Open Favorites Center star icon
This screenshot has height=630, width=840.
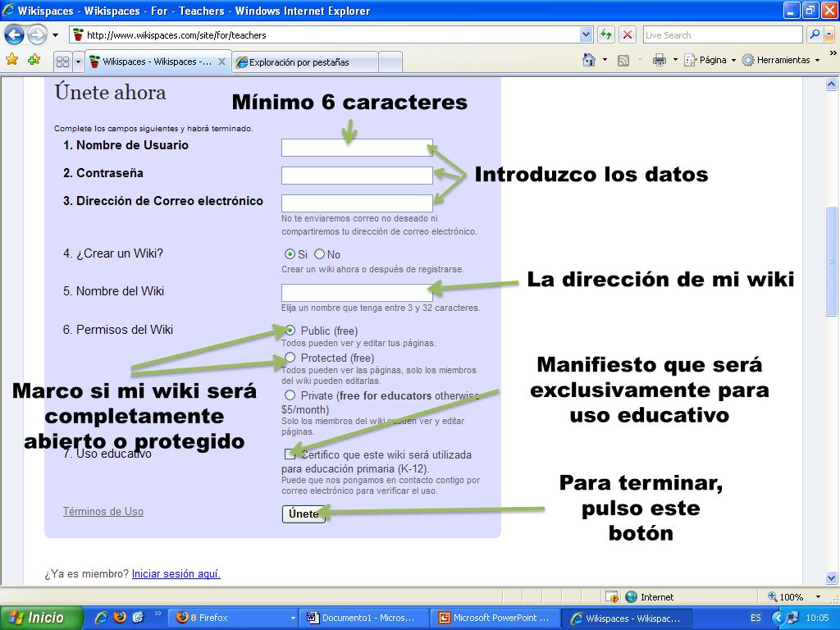pyautogui.click(x=12, y=59)
